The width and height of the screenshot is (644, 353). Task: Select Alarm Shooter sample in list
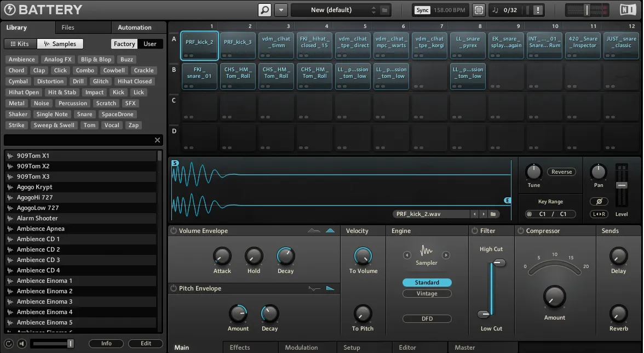[81, 218]
